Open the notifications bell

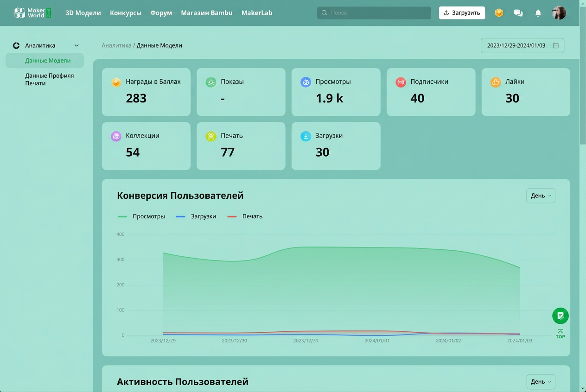(x=538, y=13)
